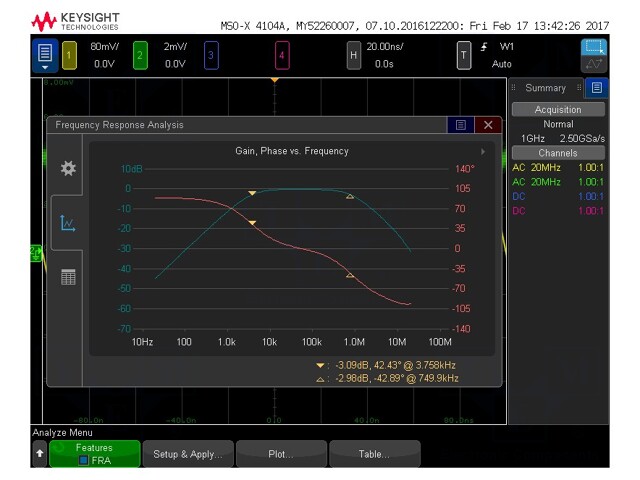Click the yellow AC 20MHz channel row
The width and height of the screenshot is (640, 480).
558,167
